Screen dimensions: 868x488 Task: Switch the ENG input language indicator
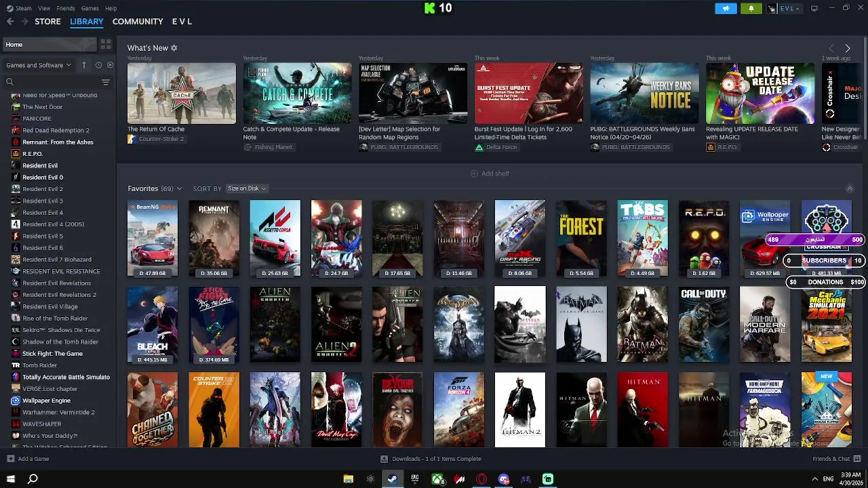[828, 479]
